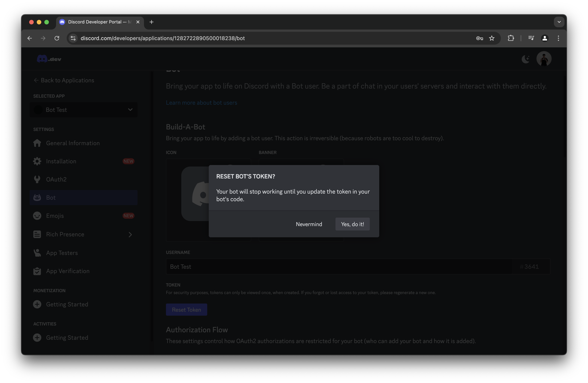Viewport: 588px width, 383px height.
Task: Open General Information settings page
Action: [x=73, y=143]
